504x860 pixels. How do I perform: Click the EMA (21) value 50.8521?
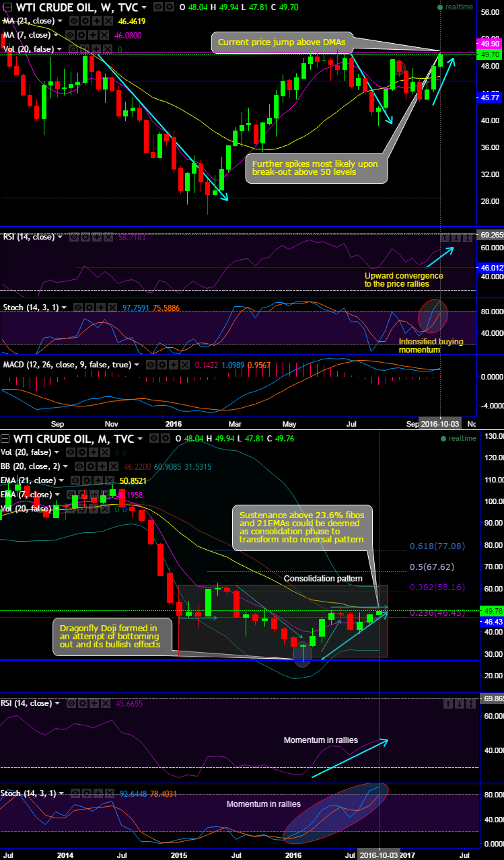click(133, 481)
